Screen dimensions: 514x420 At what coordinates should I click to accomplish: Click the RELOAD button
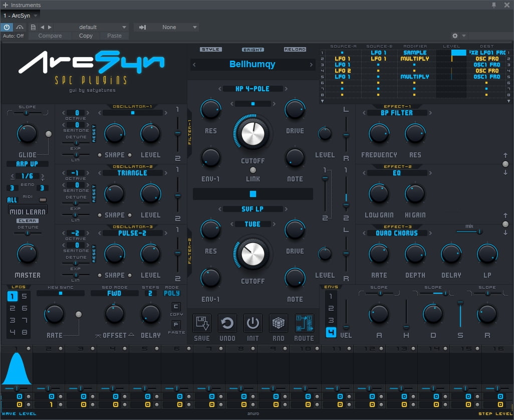295,50
